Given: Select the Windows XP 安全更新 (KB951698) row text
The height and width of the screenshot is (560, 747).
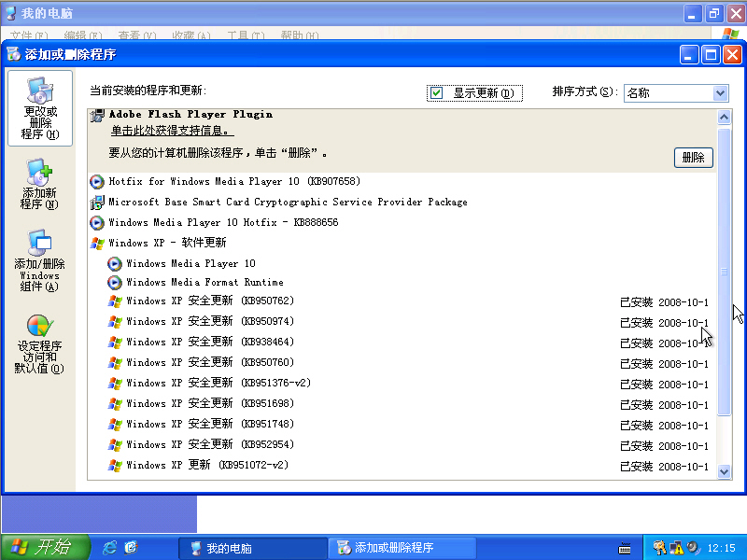Looking at the screenshot, I should tap(210, 403).
